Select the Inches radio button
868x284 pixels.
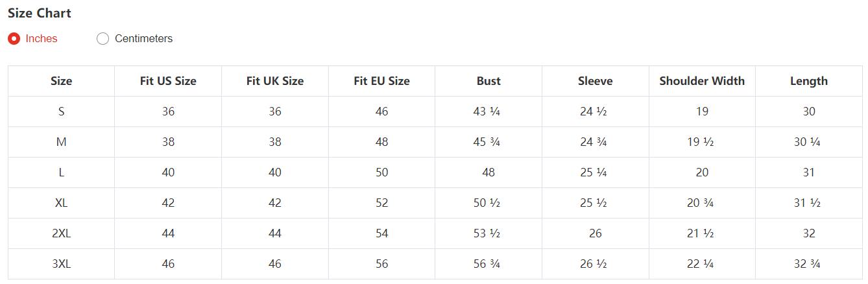click(14, 39)
